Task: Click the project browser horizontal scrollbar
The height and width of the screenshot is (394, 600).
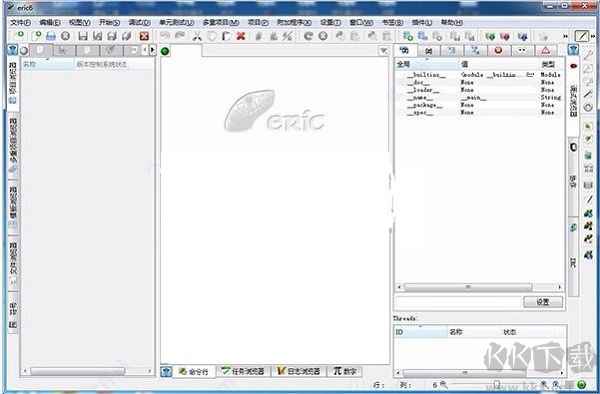Action: click(x=88, y=371)
